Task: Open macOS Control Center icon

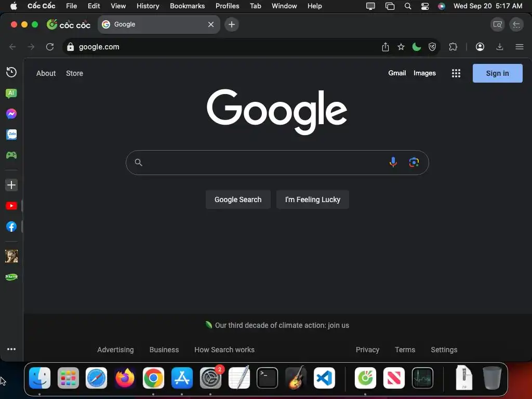Action: point(425,6)
